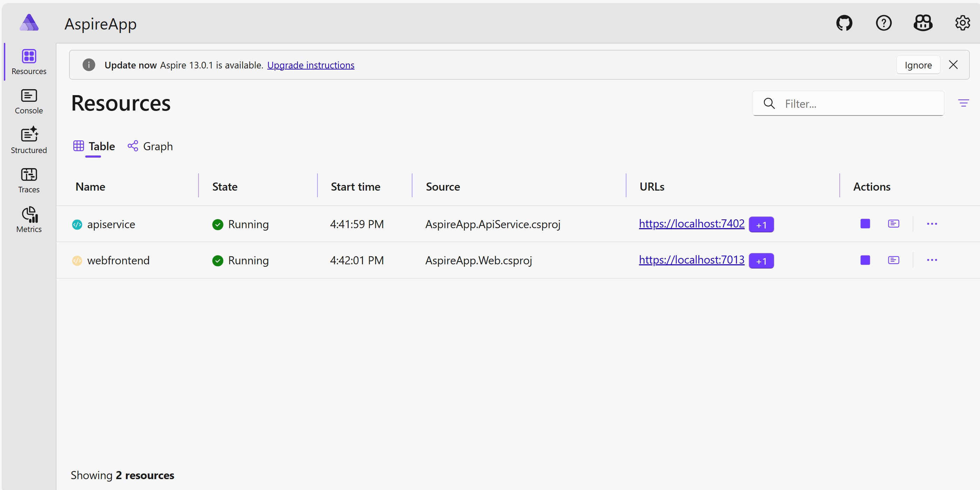Click the 4:41:59 PM start time
This screenshot has height=490, width=980.
coord(357,224)
